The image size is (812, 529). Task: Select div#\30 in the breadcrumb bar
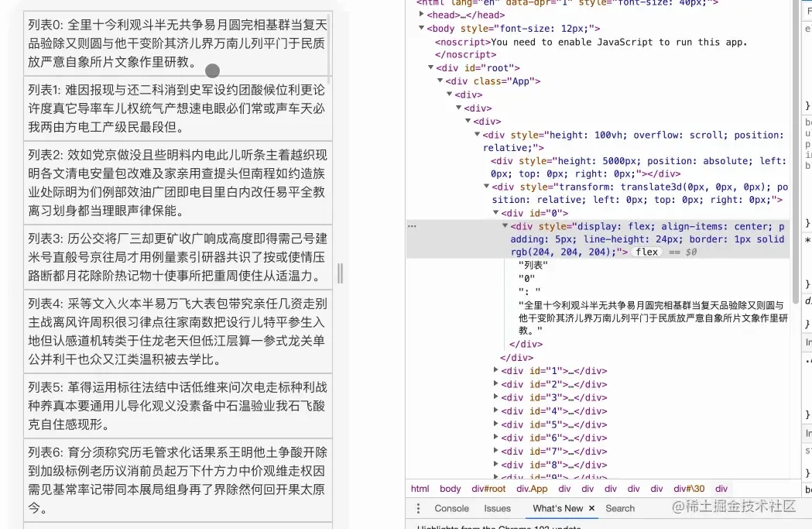689,489
